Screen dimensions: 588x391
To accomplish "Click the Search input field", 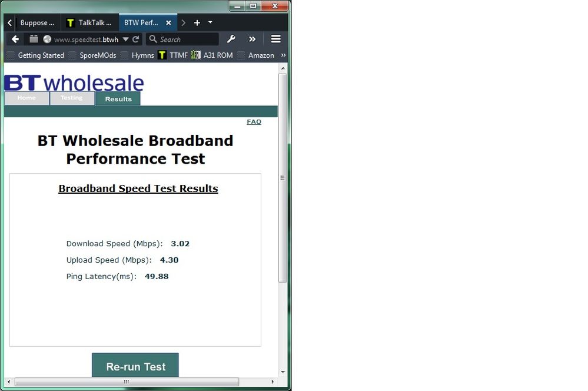I will tap(182, 39).
